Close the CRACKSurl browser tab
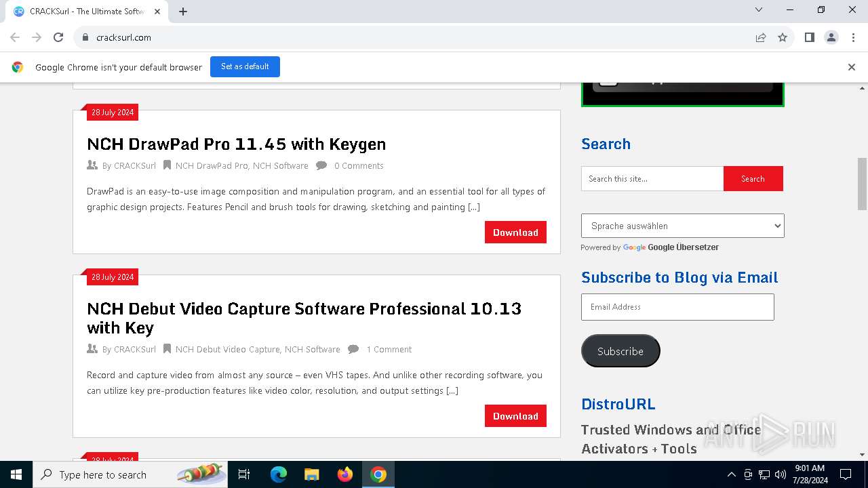The height and width of the screenshot is (488, 868). coord(157,11)
